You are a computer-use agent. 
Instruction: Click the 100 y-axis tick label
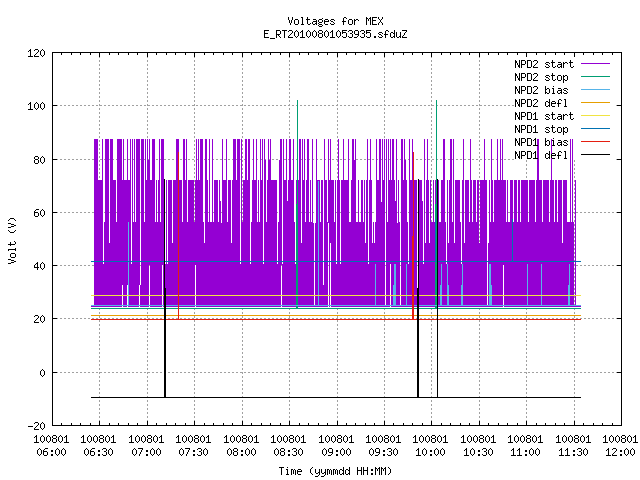click(x=36, y=107)
